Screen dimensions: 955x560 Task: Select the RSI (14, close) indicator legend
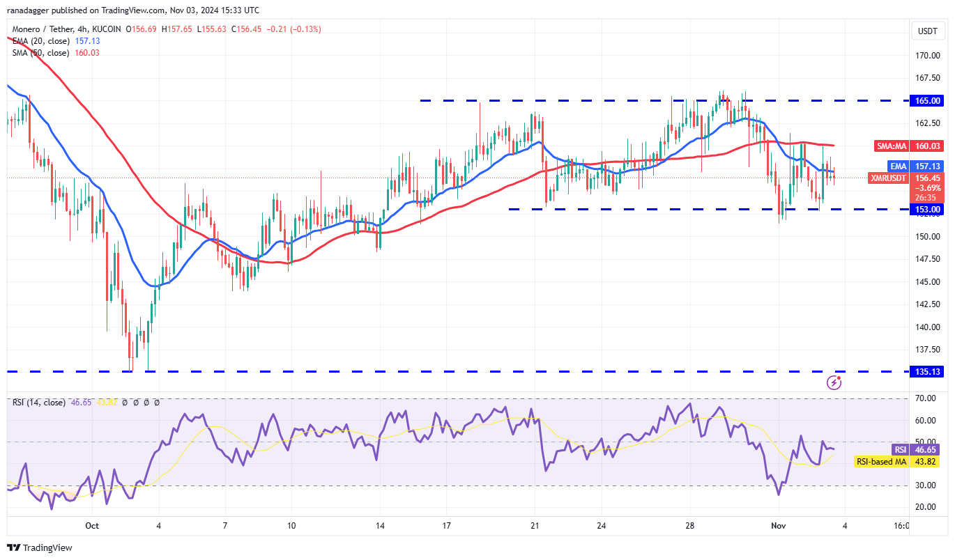(38, 402)
